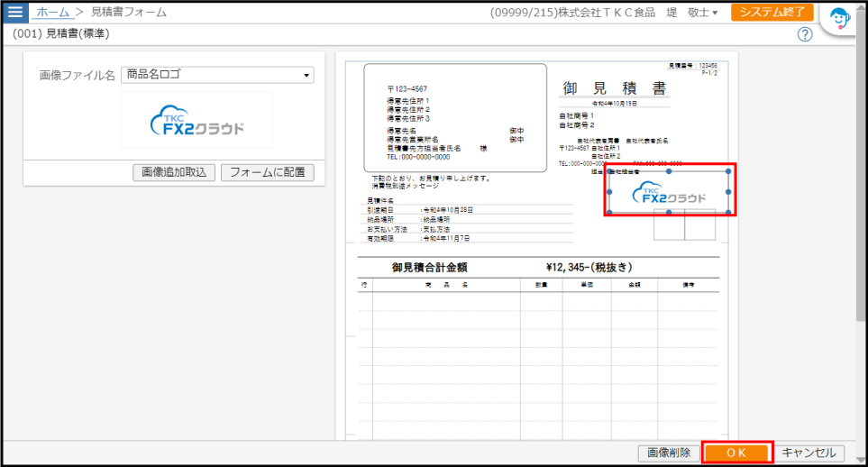Screen dimensions: 868x467
Task: Click bottom-right resize handle of placed logo
Action: coord(728,213)
